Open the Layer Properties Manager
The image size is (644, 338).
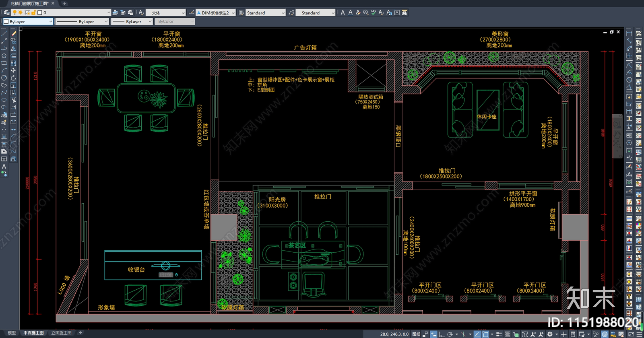click(x=6, y=12)
